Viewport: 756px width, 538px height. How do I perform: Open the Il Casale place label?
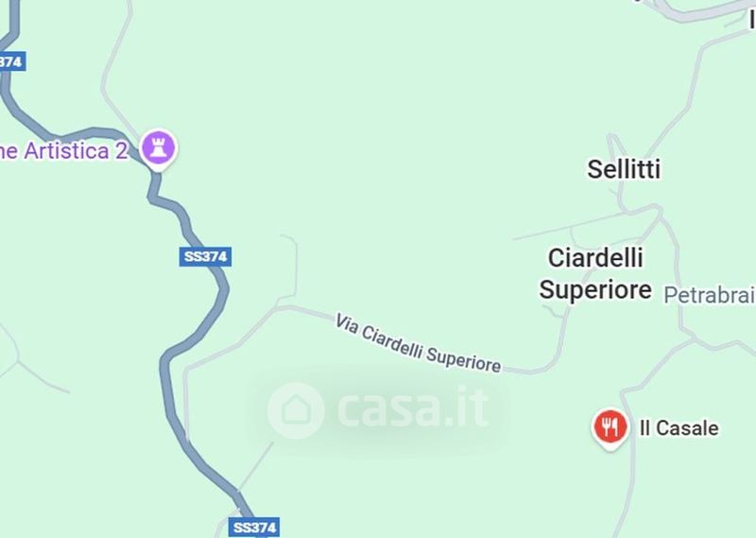pyautogui.click(x=679, y=428)
